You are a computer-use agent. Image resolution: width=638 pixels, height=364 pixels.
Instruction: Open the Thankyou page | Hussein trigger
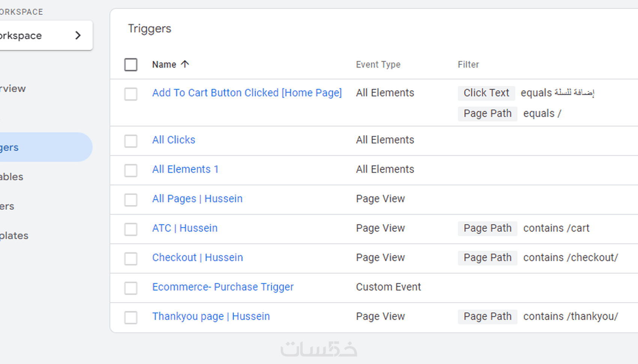coord(211,316)
